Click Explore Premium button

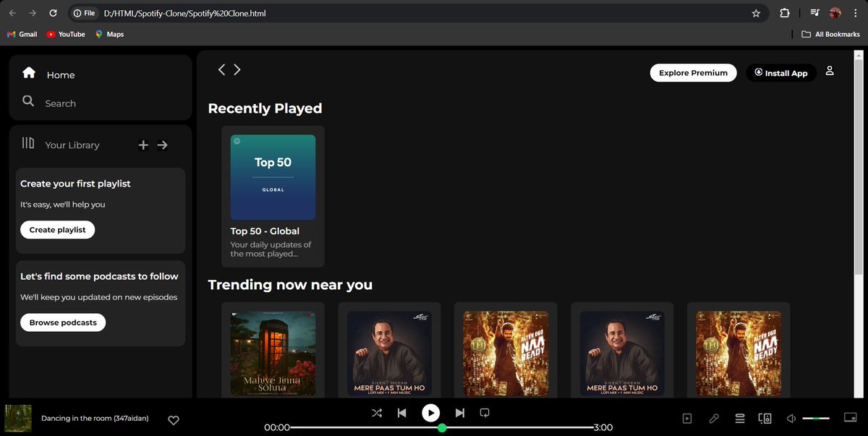click(693, 73)
